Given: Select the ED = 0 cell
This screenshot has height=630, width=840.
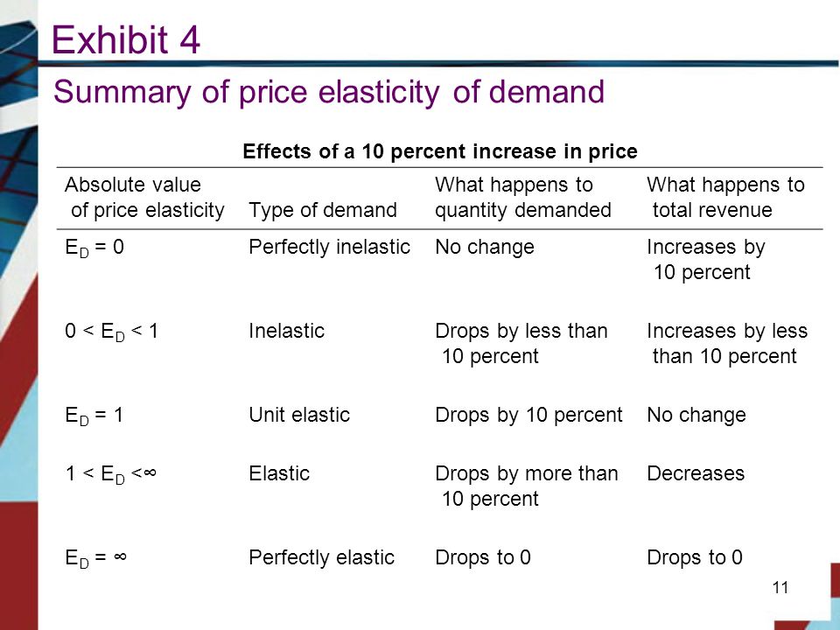Looking at the screenshot, I should 94,248.
